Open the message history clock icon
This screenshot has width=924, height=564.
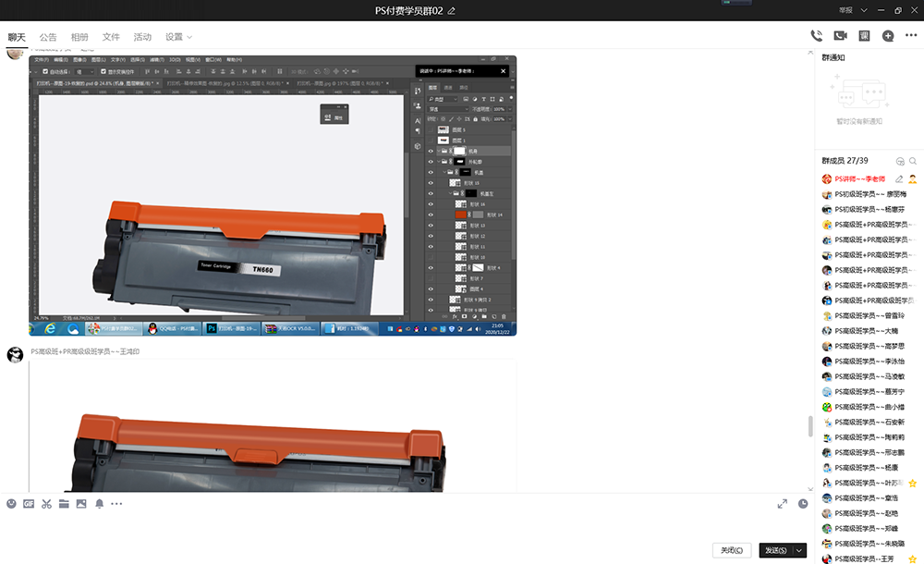click(803, 504)
